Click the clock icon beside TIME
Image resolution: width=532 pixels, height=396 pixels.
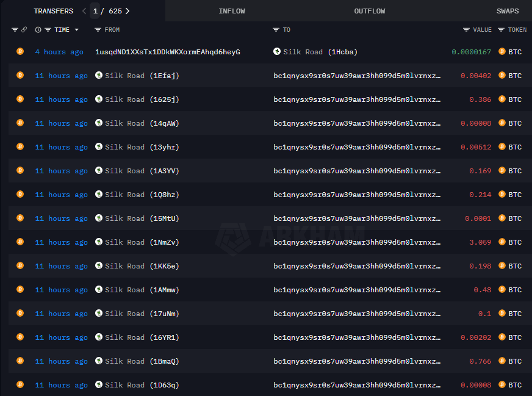click(38, 29)
